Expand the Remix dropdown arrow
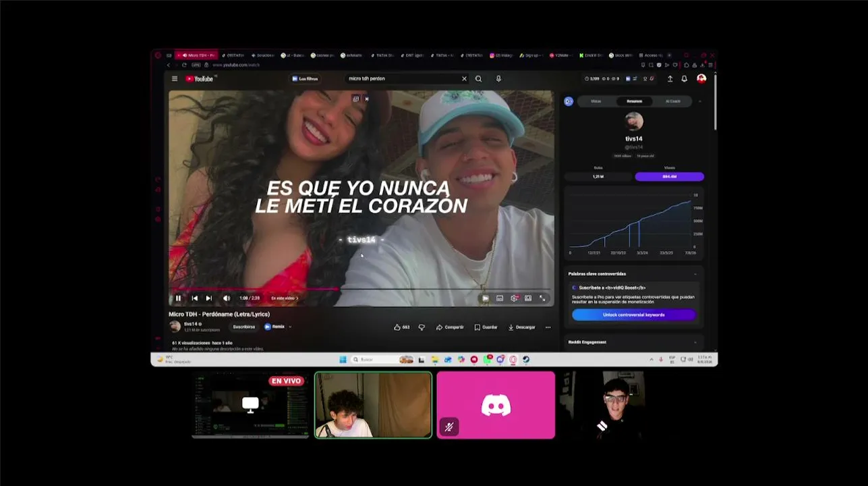 coord(290,327)
